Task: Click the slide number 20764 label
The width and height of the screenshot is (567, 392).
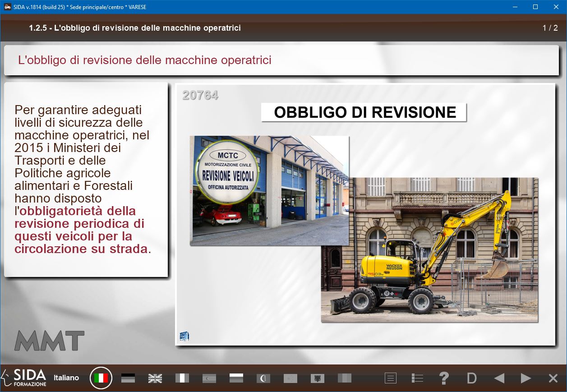Action: click(200, 95)
